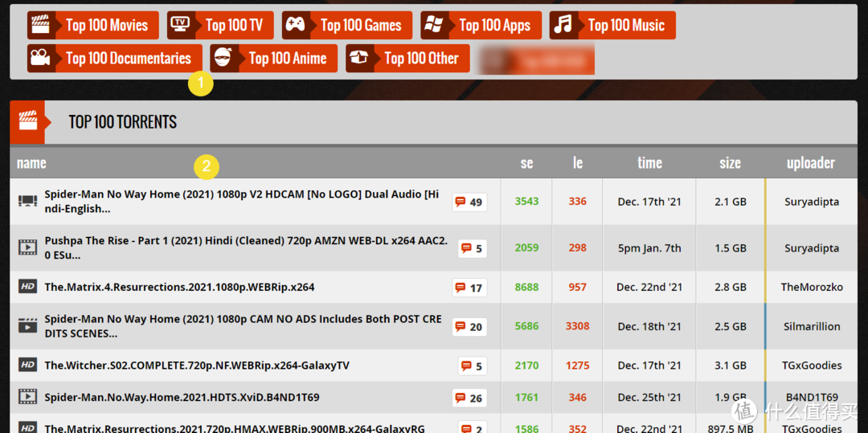Image resolution: width=868 pixels, height=433 pixels.
Task: Sort the table by the uploader column header
Action: point(811,163)
